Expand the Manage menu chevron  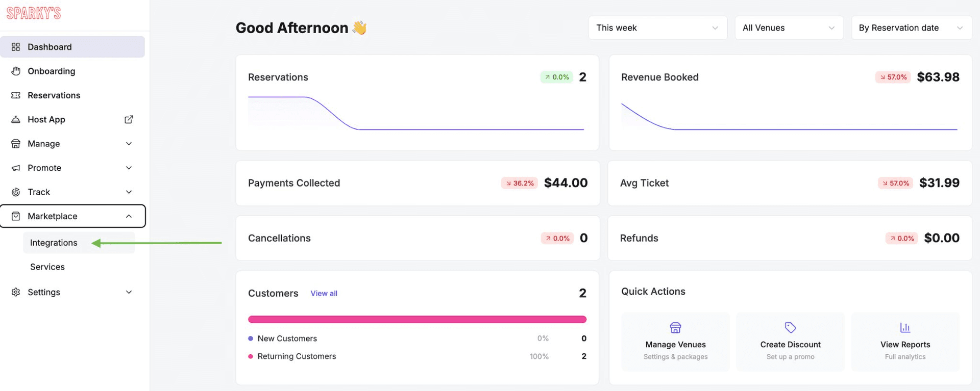tap(129, 144)
